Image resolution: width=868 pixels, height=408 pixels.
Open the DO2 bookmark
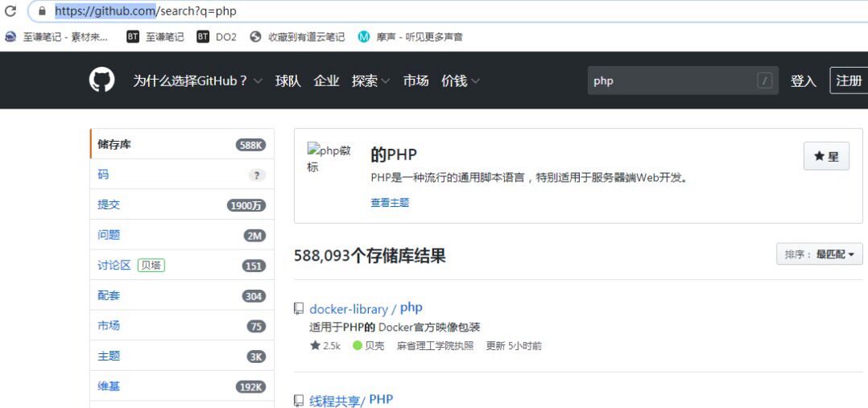coord(217,37)
